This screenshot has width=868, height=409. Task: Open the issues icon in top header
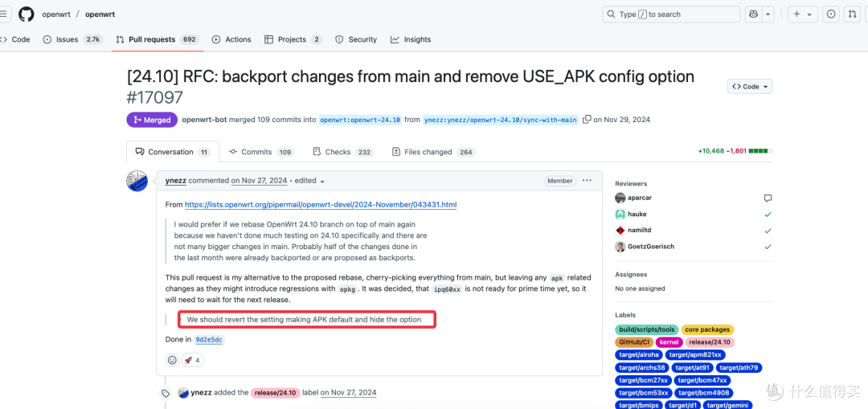[831, 14]
